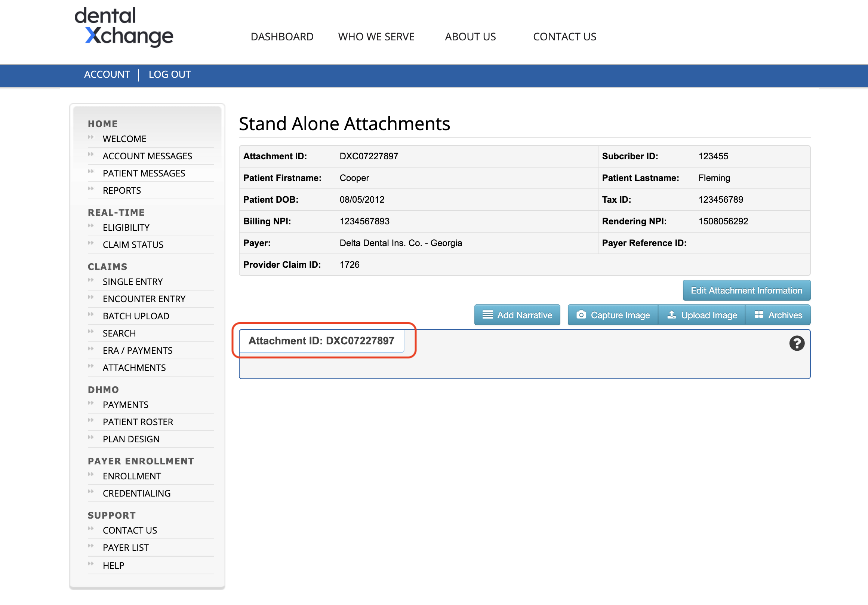Viewport: 868px width, 605px height.
Task: Open WHO WE SERVE in top navigation
Action: (x=376, y=37)
